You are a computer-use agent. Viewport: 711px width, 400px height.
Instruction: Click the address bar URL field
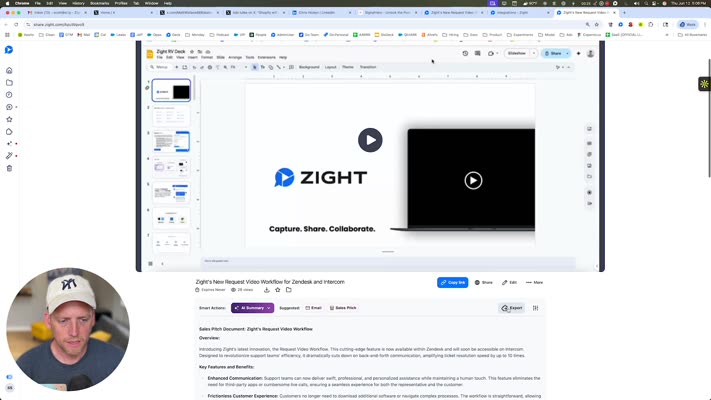[x=308, y=24]
